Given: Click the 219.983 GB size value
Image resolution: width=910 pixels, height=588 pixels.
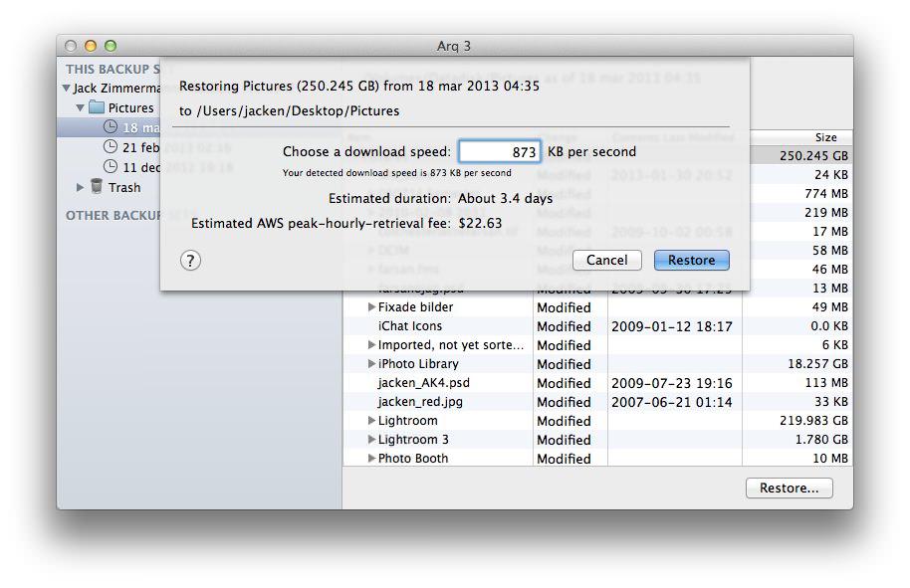Looking at the screenshot, I should (x=813, y=421).
